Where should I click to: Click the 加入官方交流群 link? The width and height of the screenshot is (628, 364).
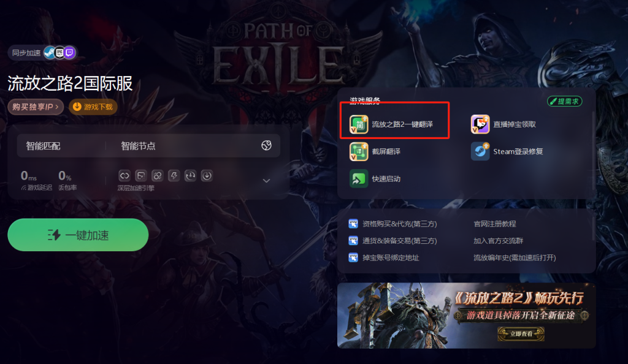click(x=498, y=241)
